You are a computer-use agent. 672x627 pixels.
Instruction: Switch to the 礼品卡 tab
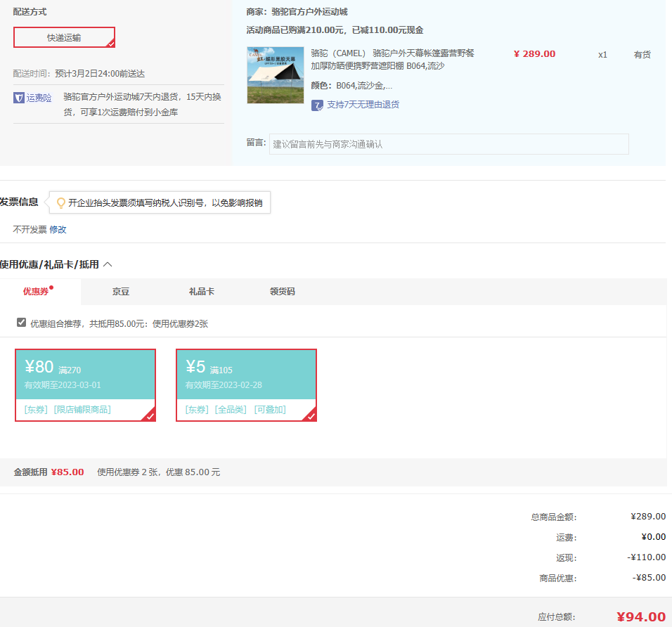point(202,292)
